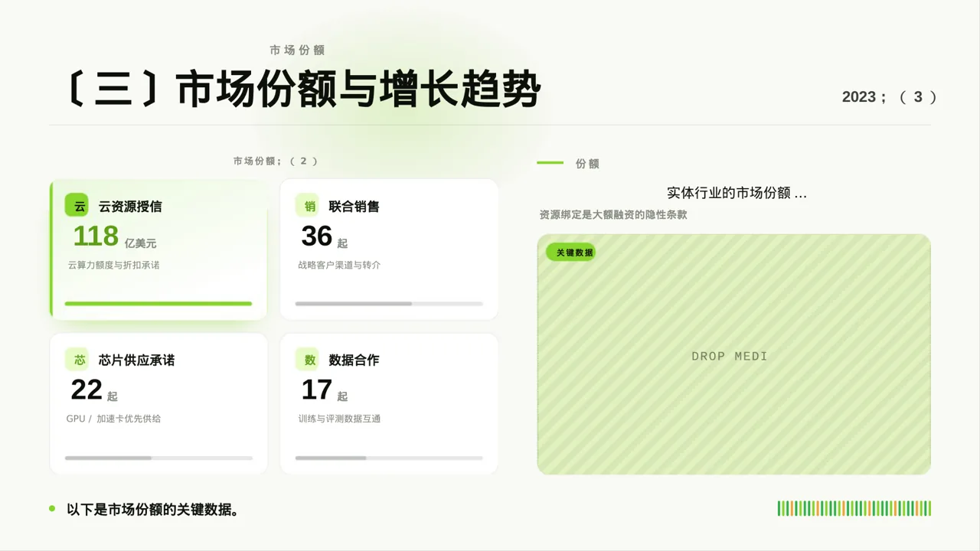Click the 联合销售 progress bar

(389, 304)
